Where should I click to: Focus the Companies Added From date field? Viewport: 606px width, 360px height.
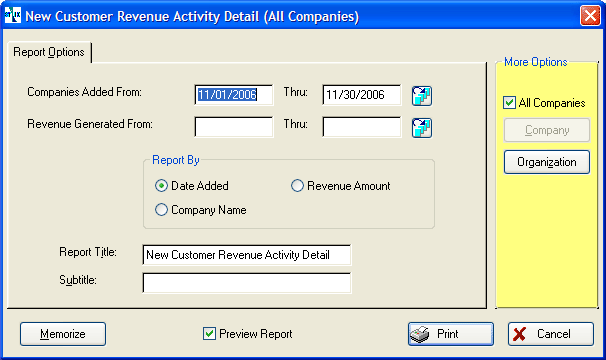pos(234,95)
